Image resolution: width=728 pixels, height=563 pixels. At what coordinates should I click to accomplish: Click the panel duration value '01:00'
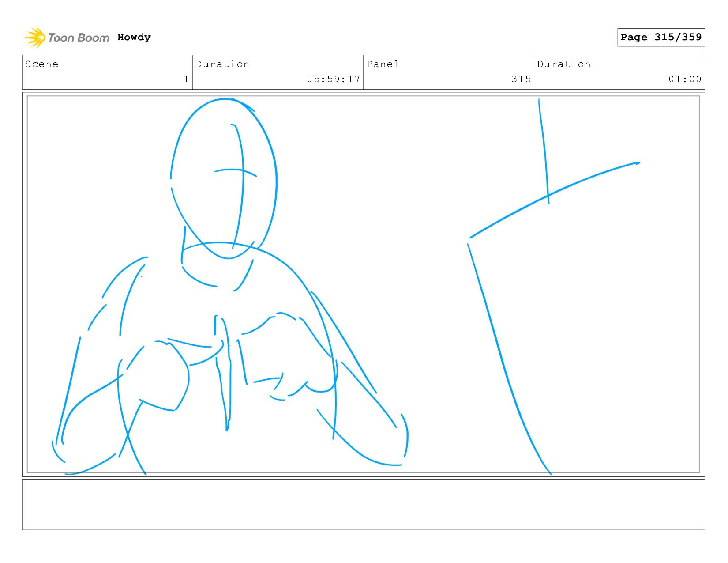click(x=685, y=79)
